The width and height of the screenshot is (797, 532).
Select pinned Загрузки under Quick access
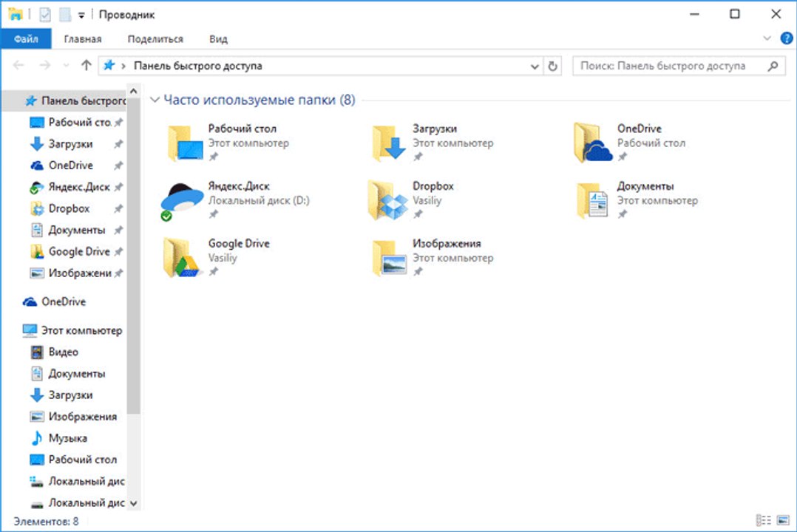tap(75, 144)
